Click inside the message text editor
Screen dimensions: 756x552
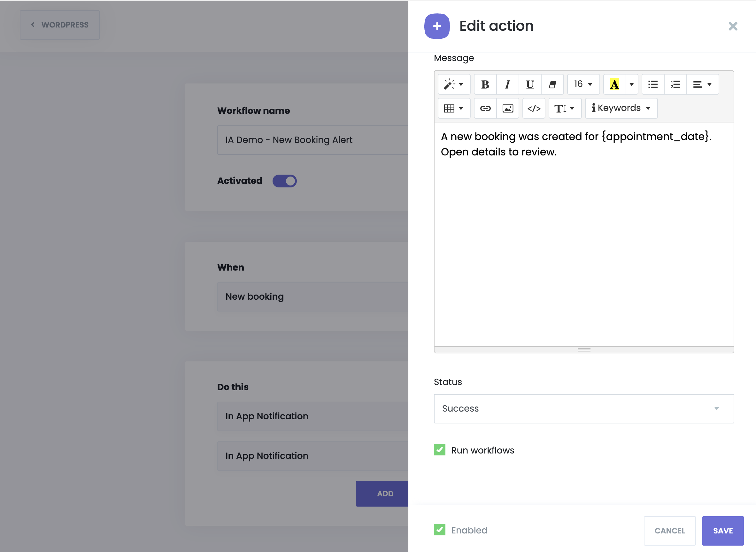(x=583, y=234)
